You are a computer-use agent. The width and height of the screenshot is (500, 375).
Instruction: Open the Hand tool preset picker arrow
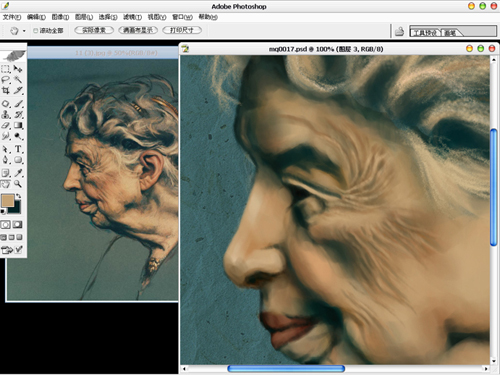[x=24, y=31]
